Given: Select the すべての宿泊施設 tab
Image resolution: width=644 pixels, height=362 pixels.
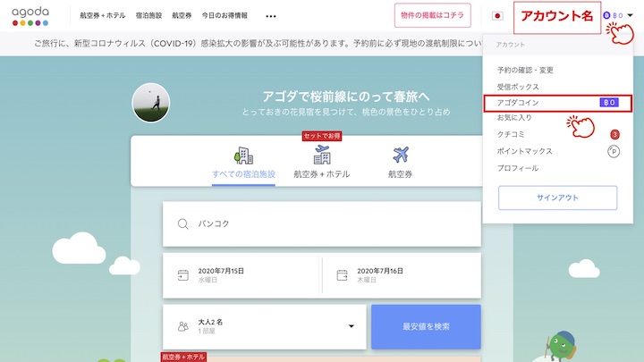Looking at the screenshot, I should point(243,174).
